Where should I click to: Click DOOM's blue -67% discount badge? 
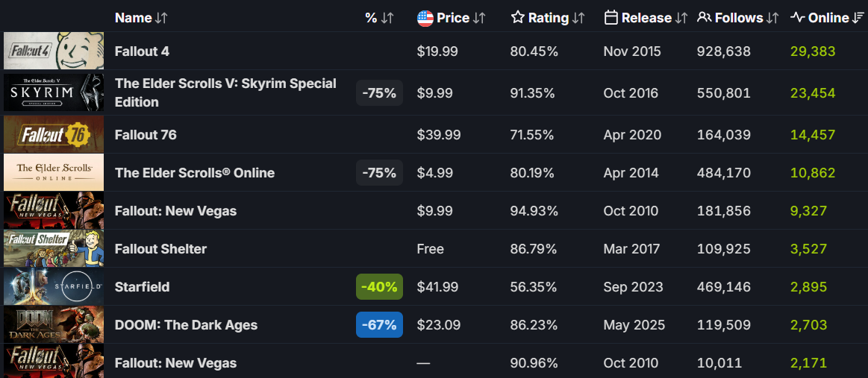point(379,325)
